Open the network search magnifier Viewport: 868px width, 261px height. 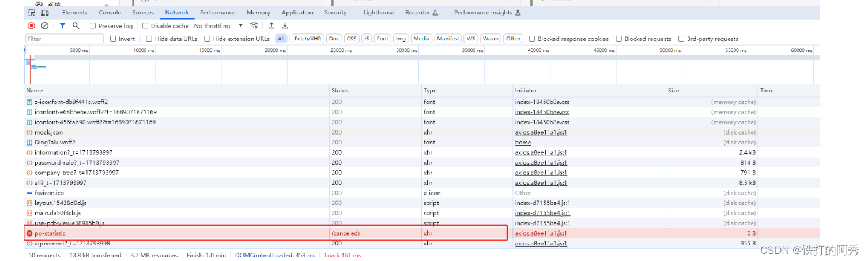click(x=76, y=25)
